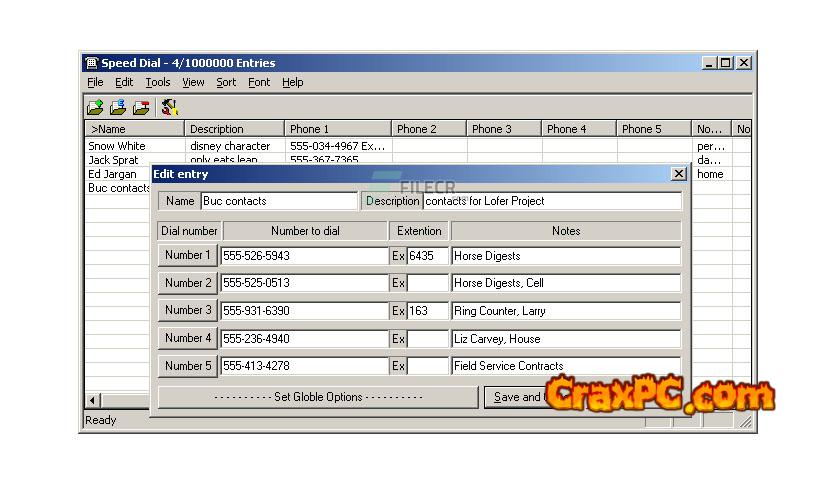Click the Name field containing Buc contacts

[x=278, y=201]
